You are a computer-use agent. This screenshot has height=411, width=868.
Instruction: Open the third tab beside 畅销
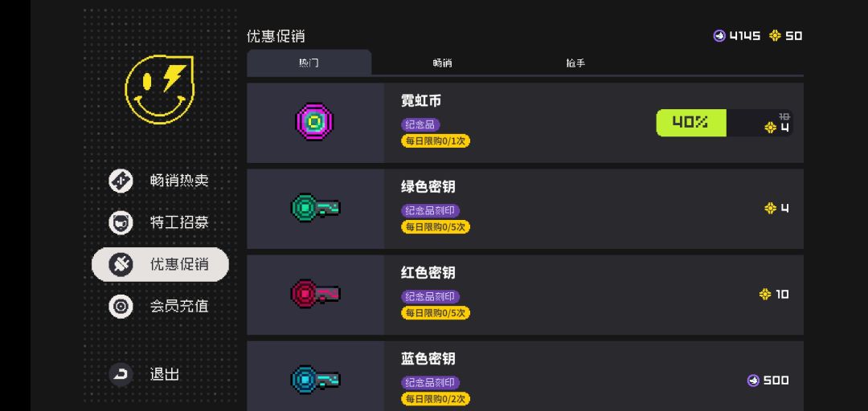(575, 63)
